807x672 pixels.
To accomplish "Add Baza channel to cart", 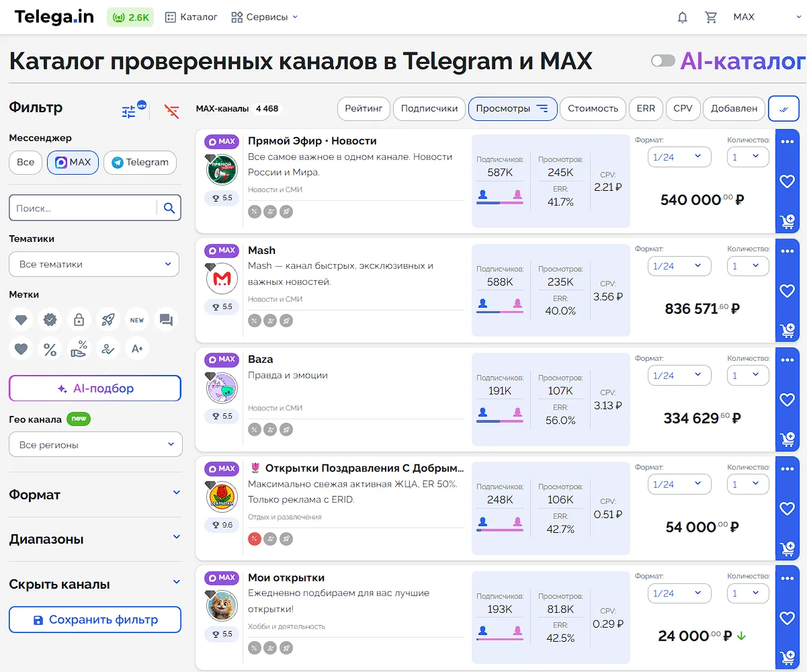I will point(787,439).
